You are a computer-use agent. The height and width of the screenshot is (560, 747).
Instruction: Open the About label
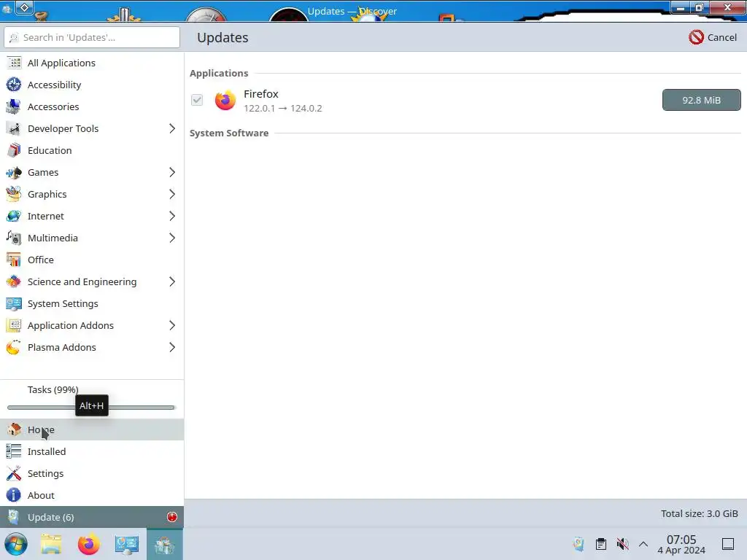[x=41, y=495]
